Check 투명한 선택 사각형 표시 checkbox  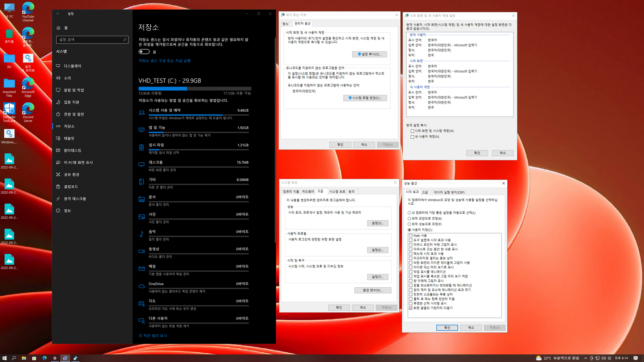[411, 303]
